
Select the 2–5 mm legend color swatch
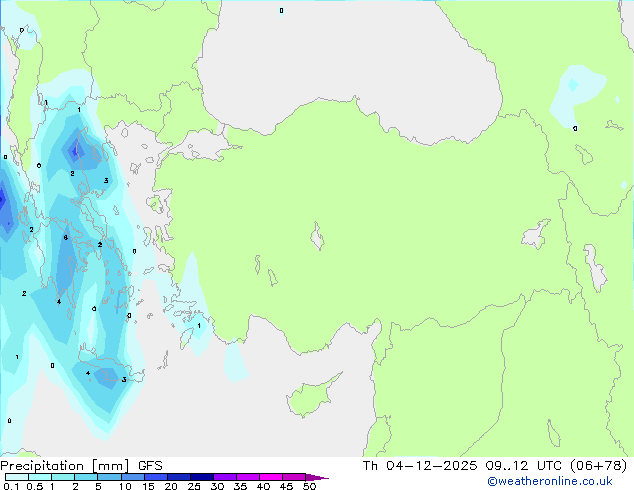tap(86, 477)
